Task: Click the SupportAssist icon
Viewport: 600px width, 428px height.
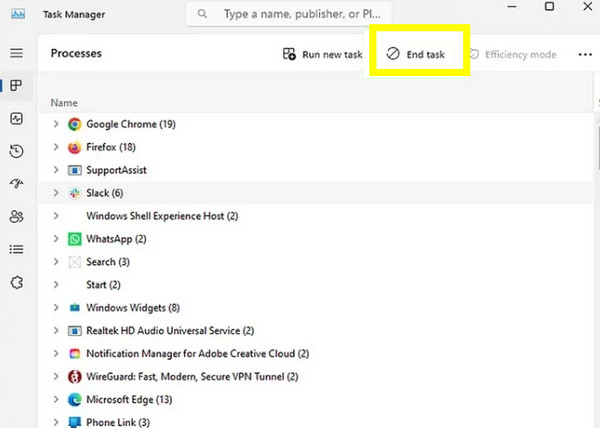Action: coord(75,170)
